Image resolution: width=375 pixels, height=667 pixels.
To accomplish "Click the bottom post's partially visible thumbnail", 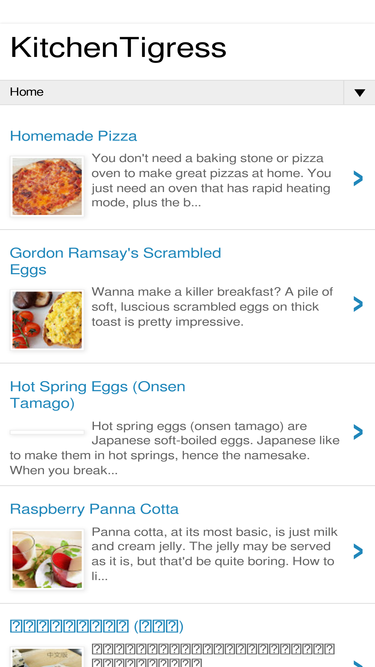I will click(47, 657).
